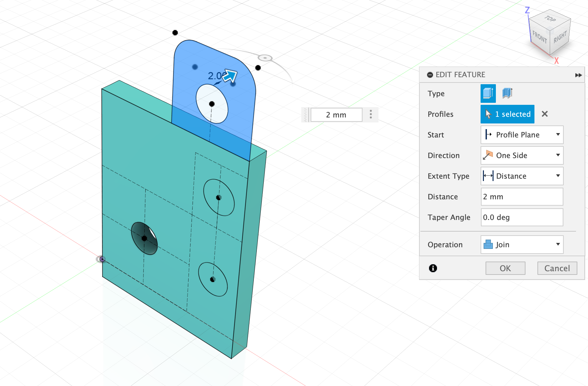Click the dark through-hole on the plate
588x386 pixels.
144,239
